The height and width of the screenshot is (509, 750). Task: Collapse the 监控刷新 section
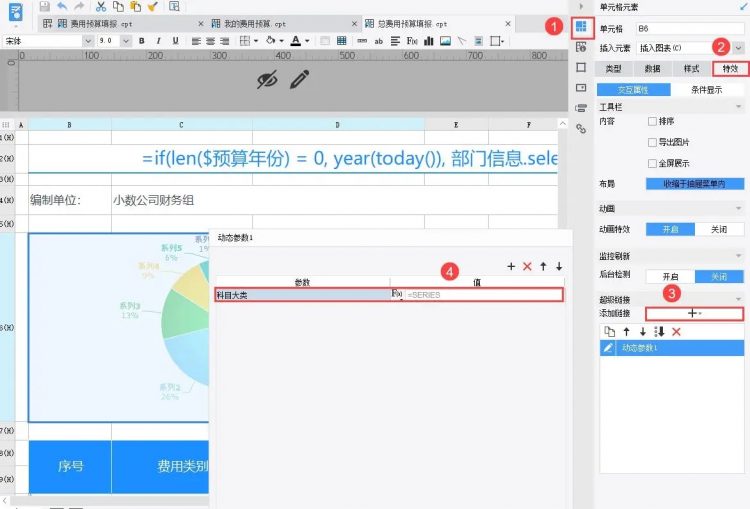[739, 256]
